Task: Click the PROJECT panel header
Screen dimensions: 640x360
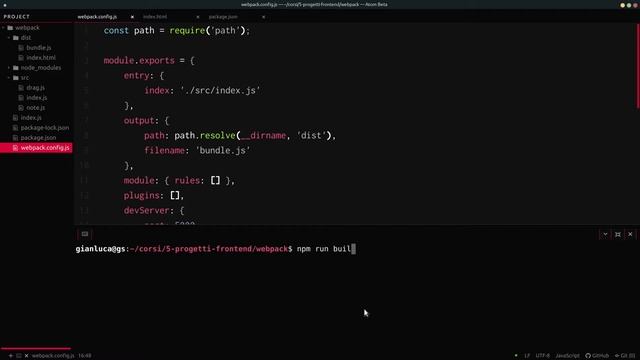Action: tap(17, 17)
